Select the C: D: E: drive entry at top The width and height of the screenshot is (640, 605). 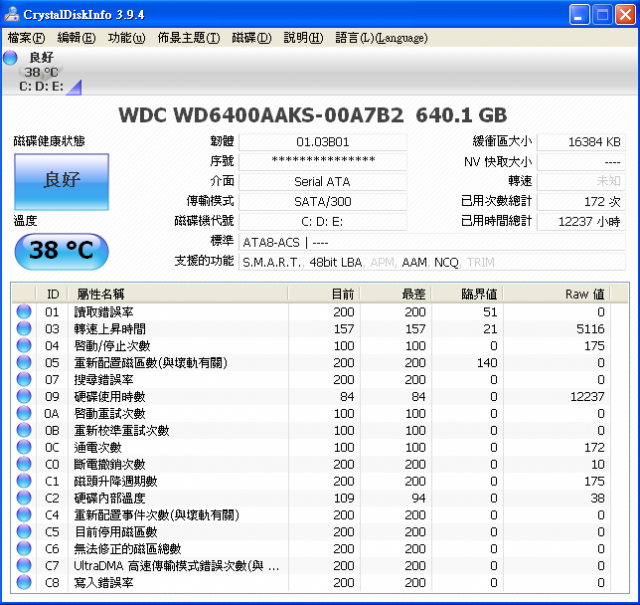click(41, 86)
